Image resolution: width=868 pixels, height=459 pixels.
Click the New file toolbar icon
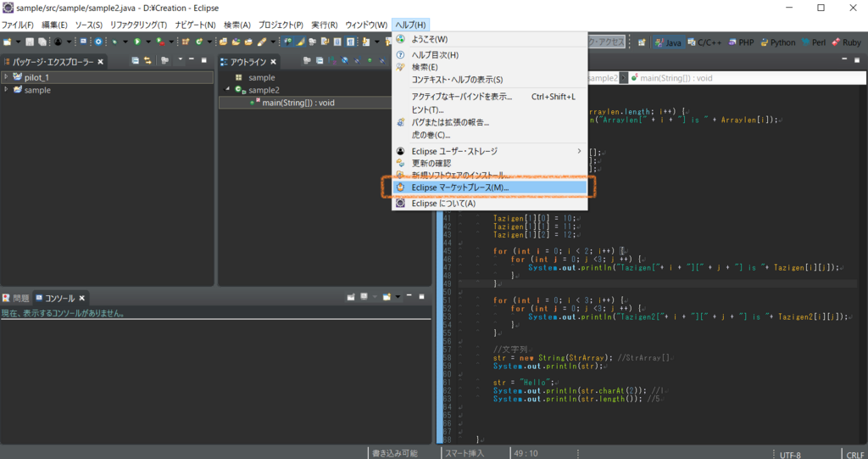[7, 42]
